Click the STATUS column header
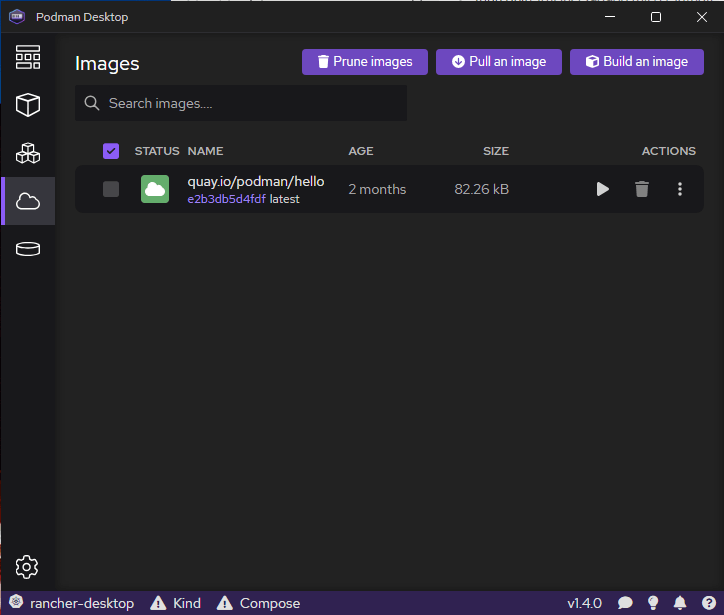This screenshot has height=615, width=724. pyautogui.click(x=157, y=151)
